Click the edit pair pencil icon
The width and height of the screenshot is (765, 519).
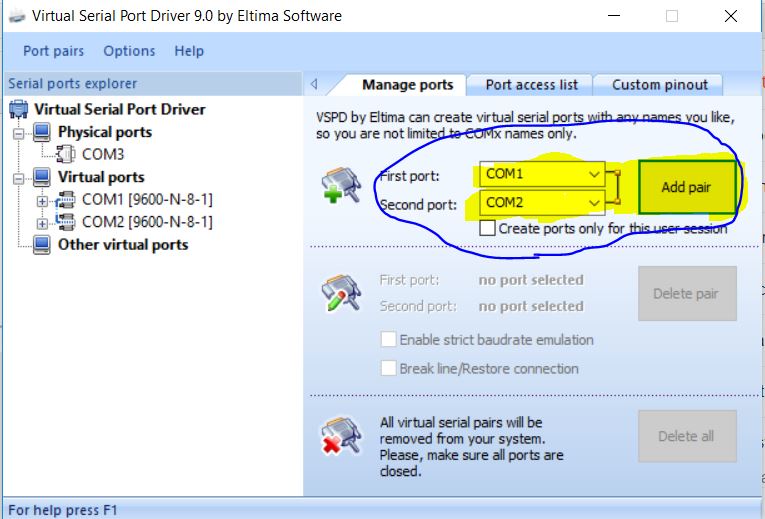point(341,293)
